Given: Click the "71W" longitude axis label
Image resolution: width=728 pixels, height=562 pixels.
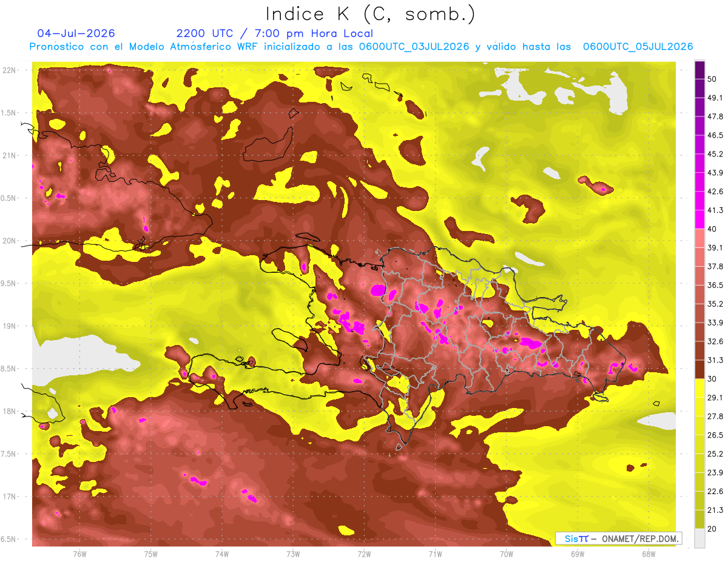Looking at the screenshot, I should pos(435,554).
